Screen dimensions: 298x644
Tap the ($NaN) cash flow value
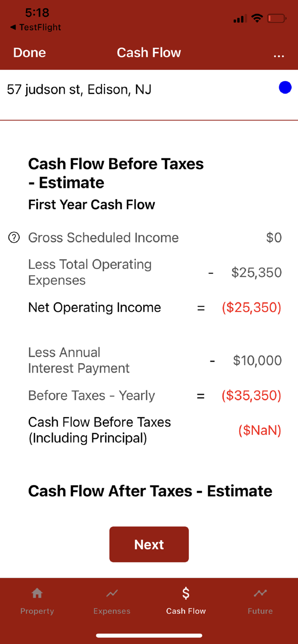[x=260, y=430]
